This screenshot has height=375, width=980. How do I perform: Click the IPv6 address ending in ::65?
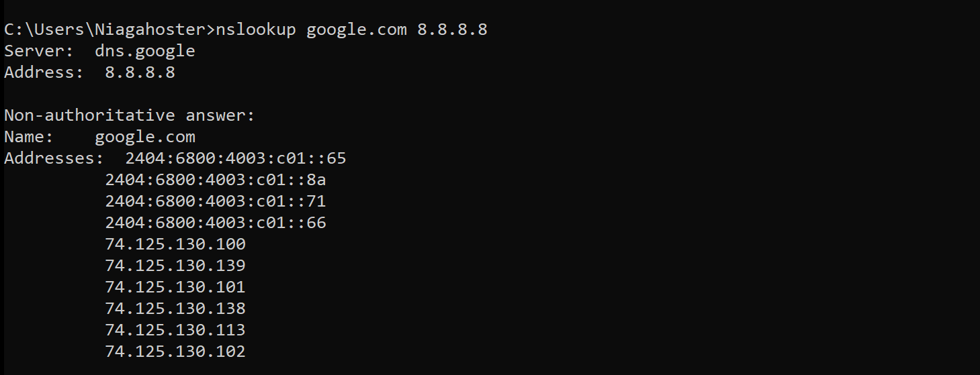[x=235, y=158]
